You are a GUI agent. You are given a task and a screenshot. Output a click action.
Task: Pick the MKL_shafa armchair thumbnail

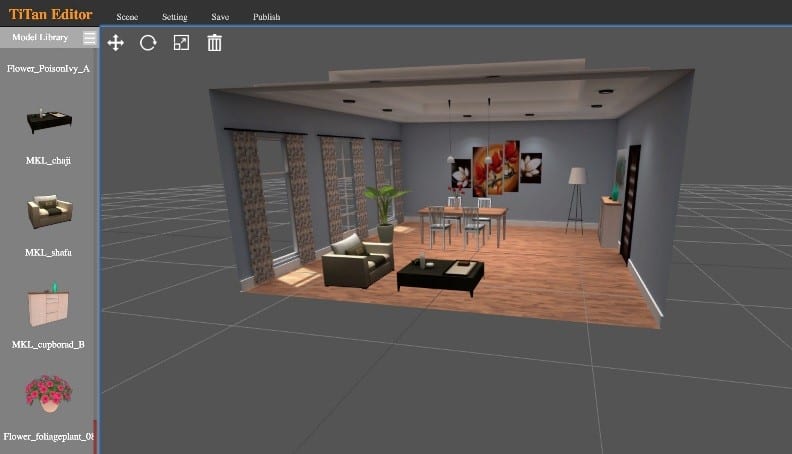50,211
